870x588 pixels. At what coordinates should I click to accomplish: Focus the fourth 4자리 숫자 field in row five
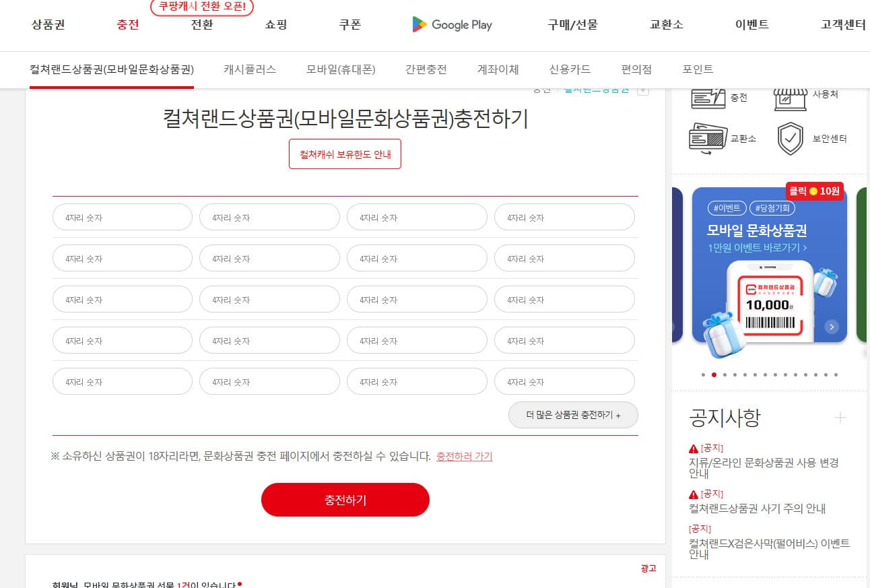point(564,382)
